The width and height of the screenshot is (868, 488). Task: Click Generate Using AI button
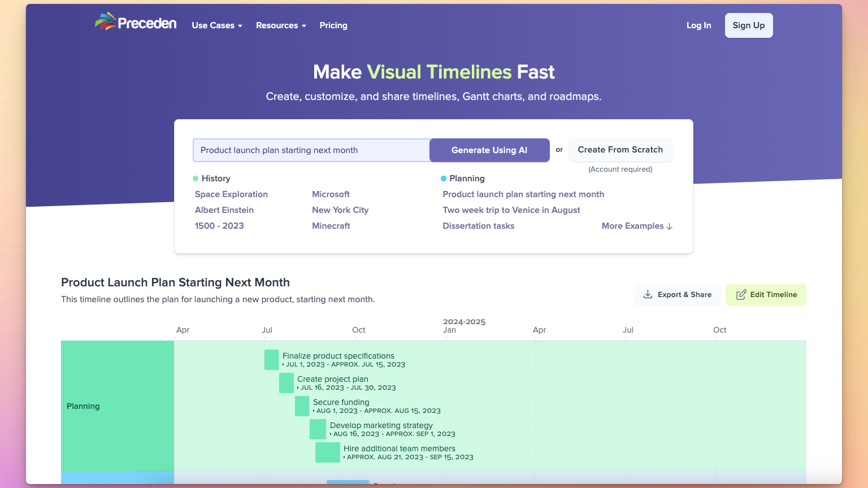(489, 150)
